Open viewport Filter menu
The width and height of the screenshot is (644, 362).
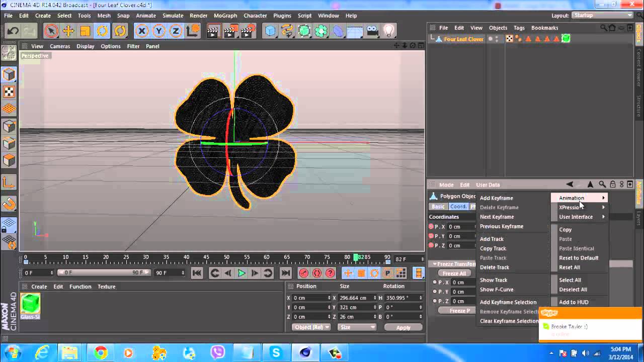(133, 46)
